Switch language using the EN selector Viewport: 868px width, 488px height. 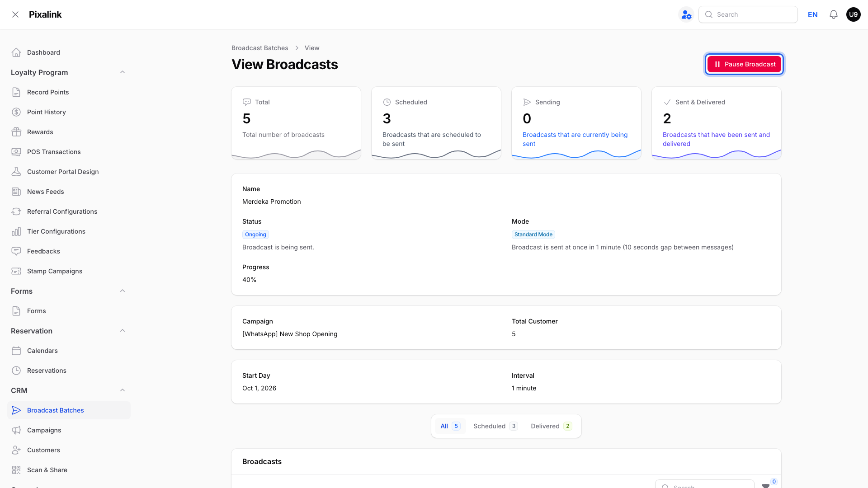[x=812, y=14]
